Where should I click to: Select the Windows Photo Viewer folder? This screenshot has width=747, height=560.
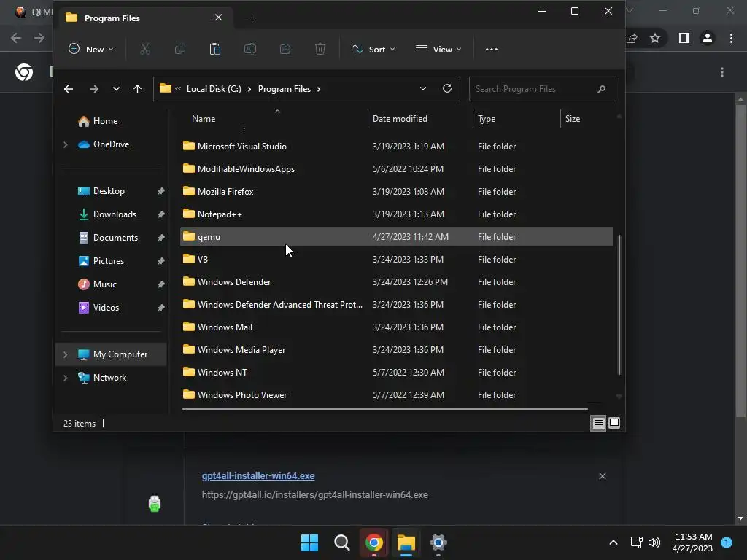pos(396,395)
